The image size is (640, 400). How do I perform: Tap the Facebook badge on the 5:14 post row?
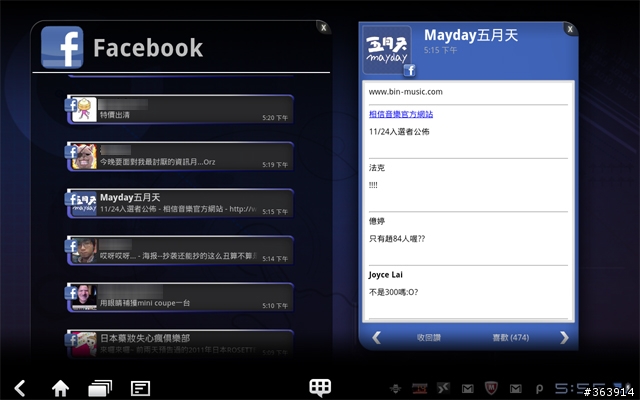[x=71, y=246]
